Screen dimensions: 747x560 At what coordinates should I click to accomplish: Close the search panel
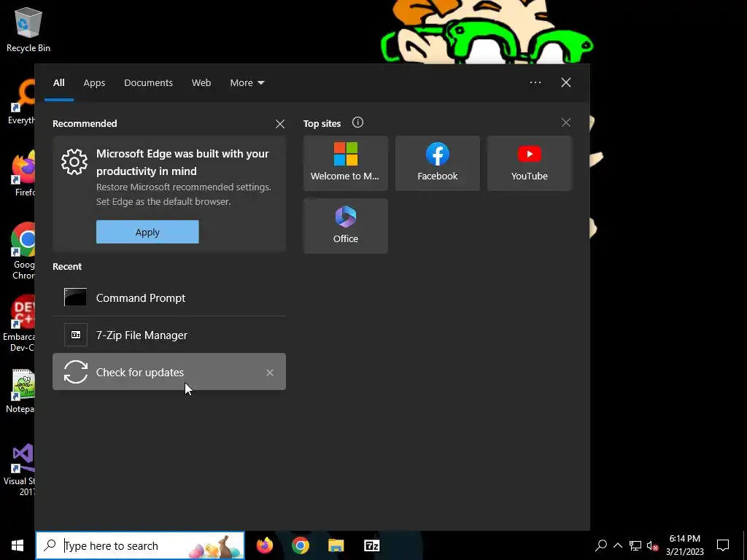click(566, 82)
